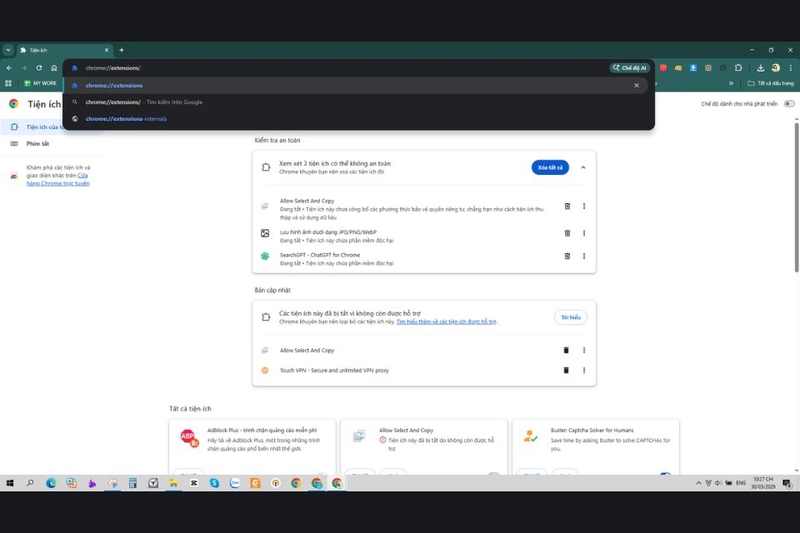
Task: Click the page's vertical scrollbar thumb
Action: click(796, 197)
